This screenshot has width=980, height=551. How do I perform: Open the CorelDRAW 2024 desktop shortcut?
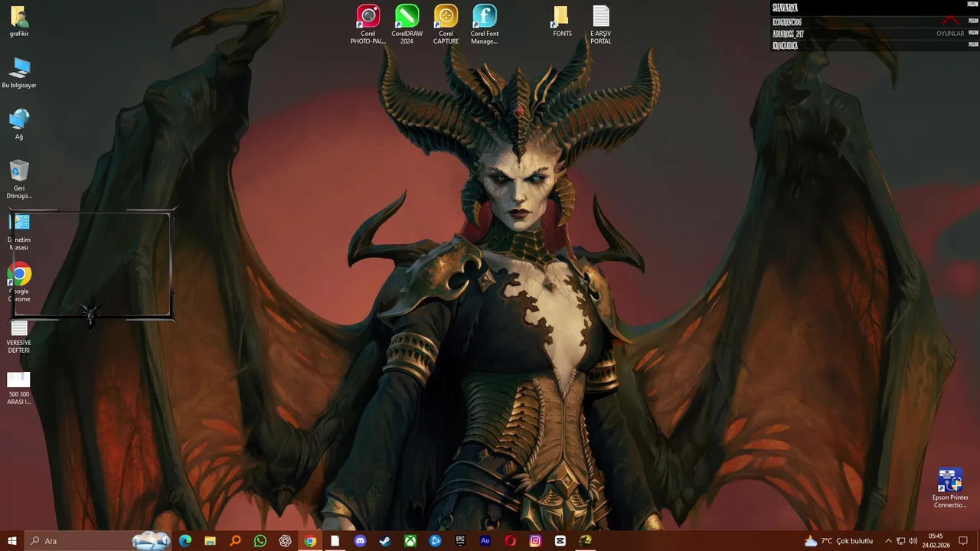click(407, 24)
